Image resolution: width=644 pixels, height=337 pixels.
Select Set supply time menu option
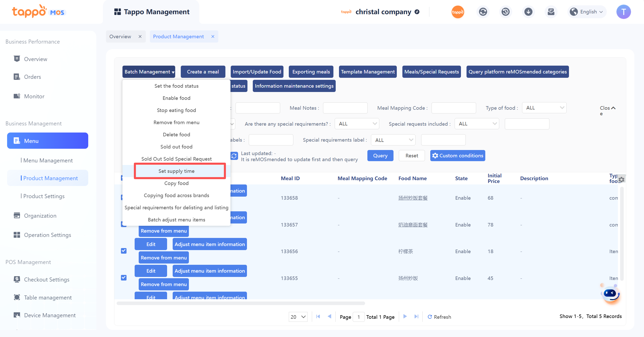pyautogui.click(x=176, y=171)
